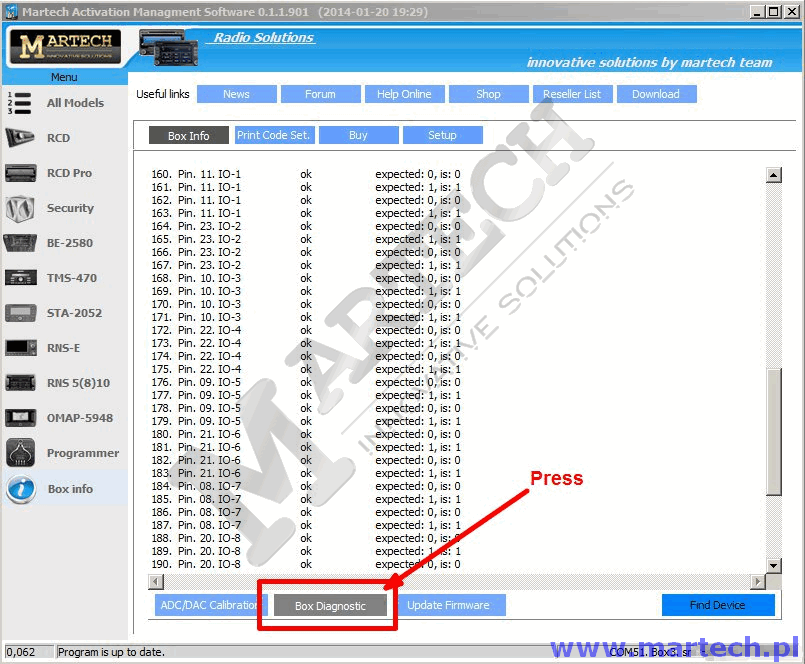Viewport: 805px width, 664px height.
Task: Open the All Models menu entry
Action: coord(75,103)
